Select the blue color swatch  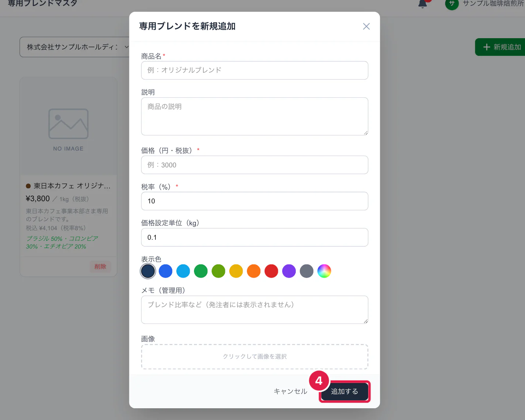166,271
